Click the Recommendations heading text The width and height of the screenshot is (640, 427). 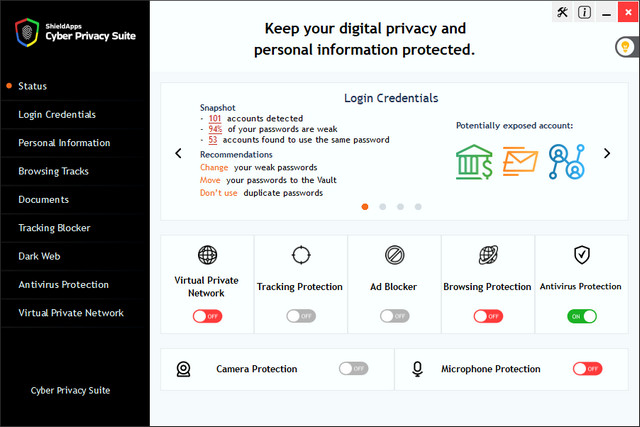click(x=236, y=155)
